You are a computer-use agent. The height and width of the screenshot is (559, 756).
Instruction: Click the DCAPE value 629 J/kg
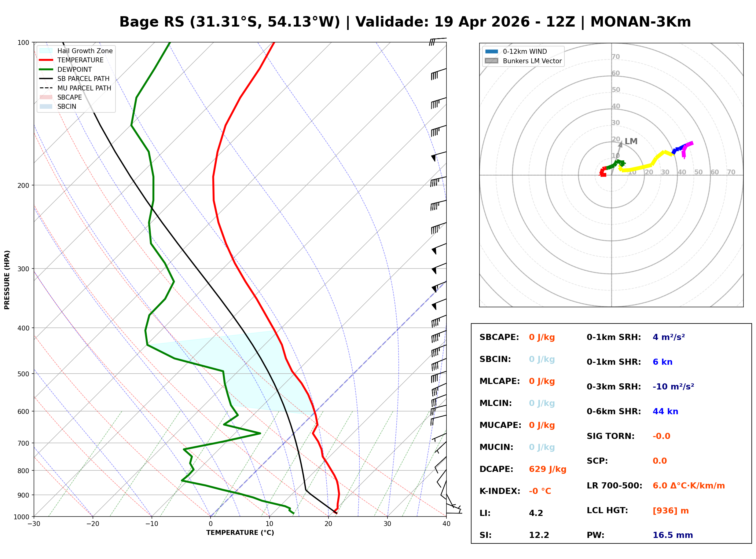point(548,469)
